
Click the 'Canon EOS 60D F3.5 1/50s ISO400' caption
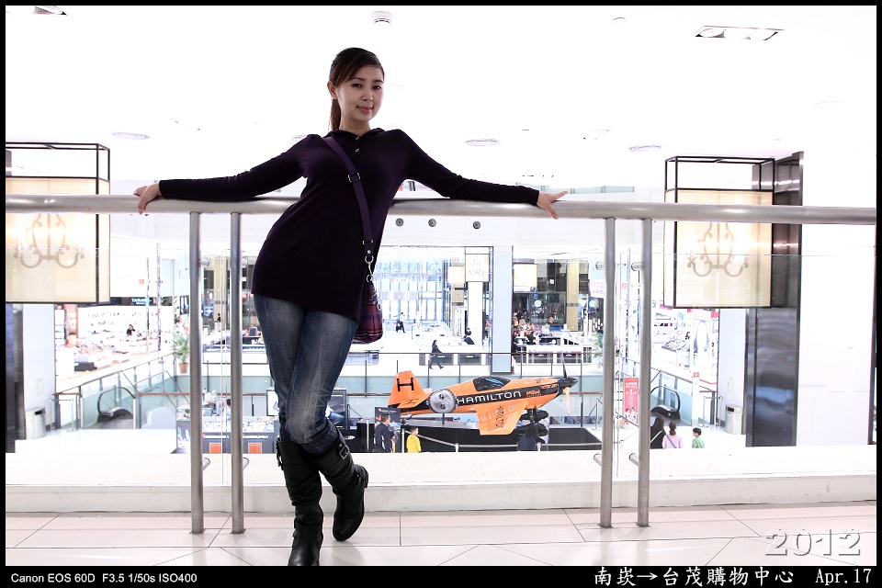(x=104, y=578)
